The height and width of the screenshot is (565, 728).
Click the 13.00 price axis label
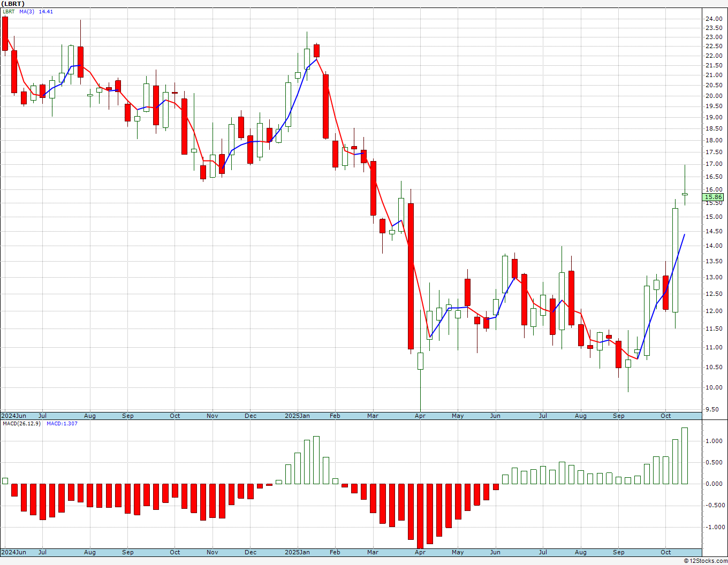pyautogui.click(x=714, y=277)
